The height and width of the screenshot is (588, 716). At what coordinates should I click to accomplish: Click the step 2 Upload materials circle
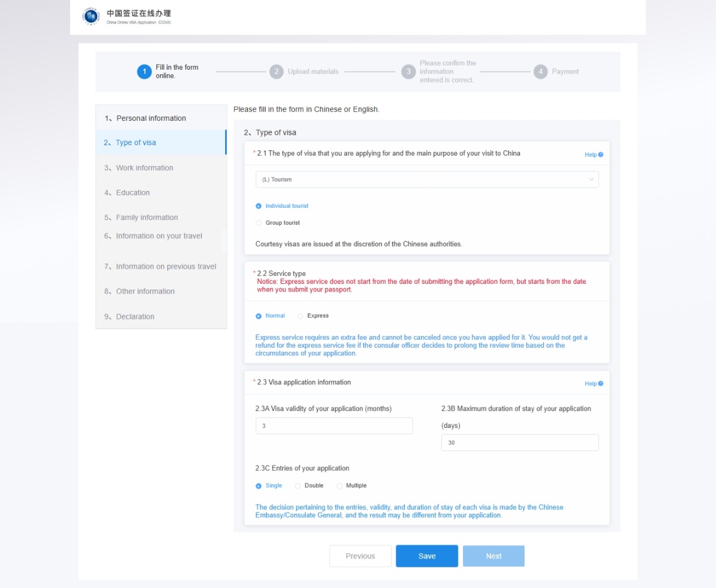[276, 71]
